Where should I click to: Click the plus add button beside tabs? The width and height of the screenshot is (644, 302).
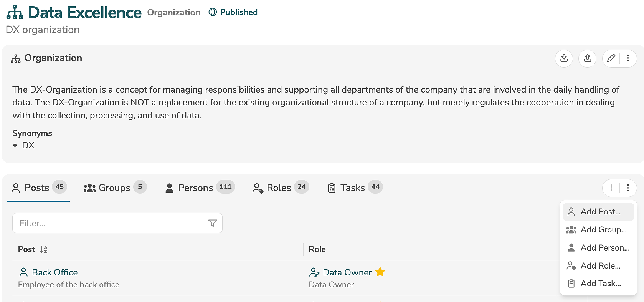[x=611, y=188]
